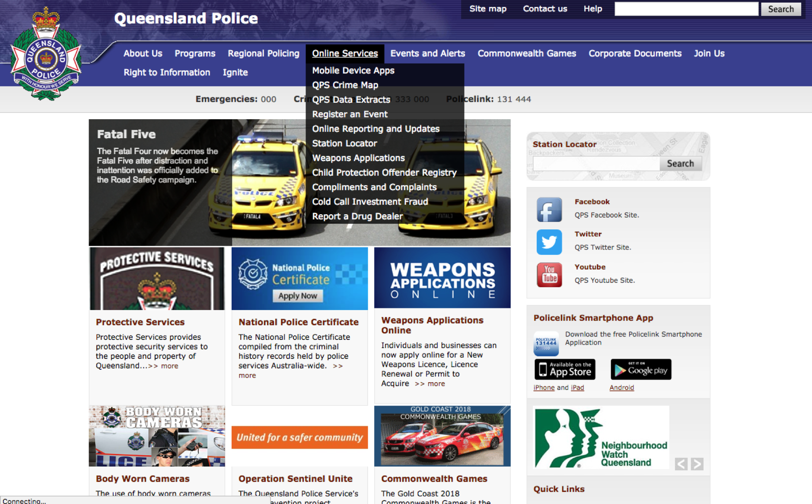This screenshot has height=504, width=812.
Task: Show previous slide with left arrow
Action: tap(681, 464)
